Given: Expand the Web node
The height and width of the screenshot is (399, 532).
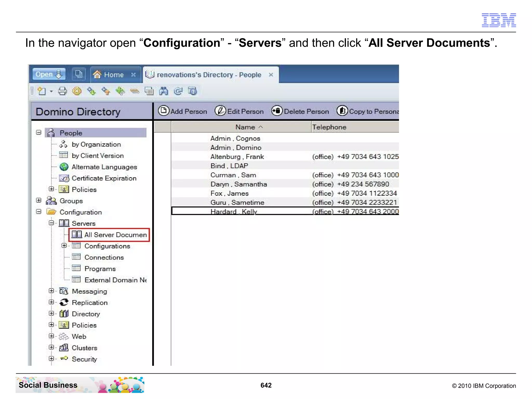Looking at the screenshot, I should 51,336.
